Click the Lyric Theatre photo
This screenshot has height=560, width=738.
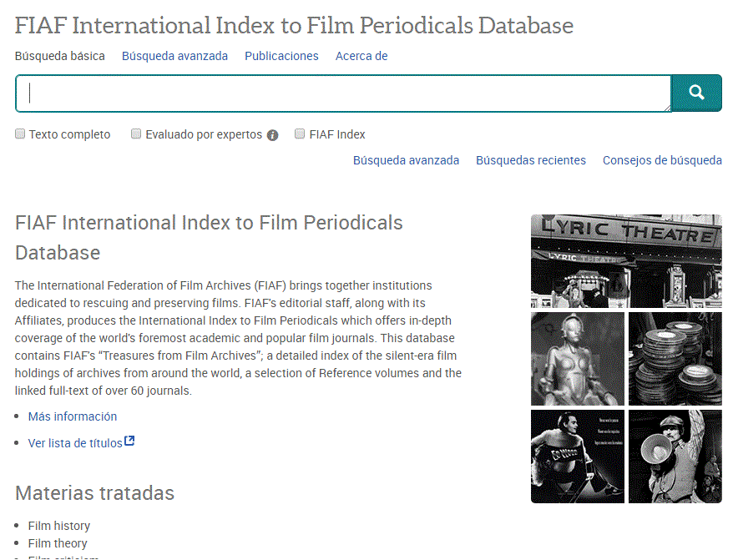click(626, 261)
